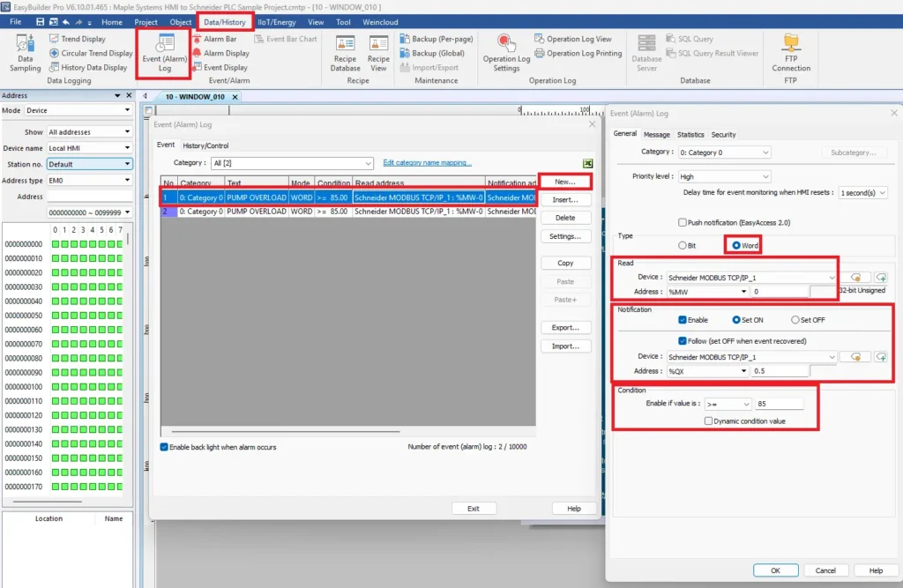Choose Backup (Global) in Maintenance group
This screenshot has width=903, height=588.
pyautogui.click(x=432, y=53)
